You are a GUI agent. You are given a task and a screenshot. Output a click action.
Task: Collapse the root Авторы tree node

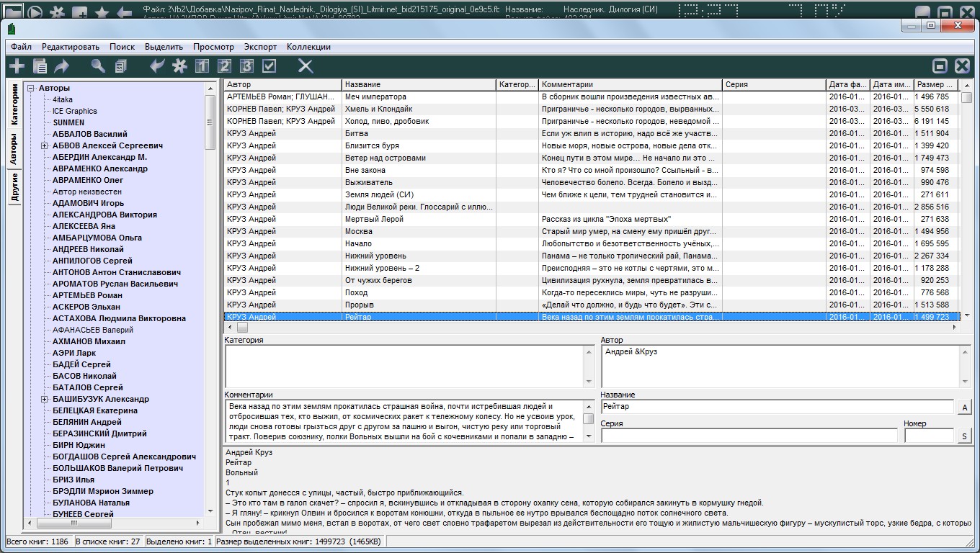coord(31,88)
